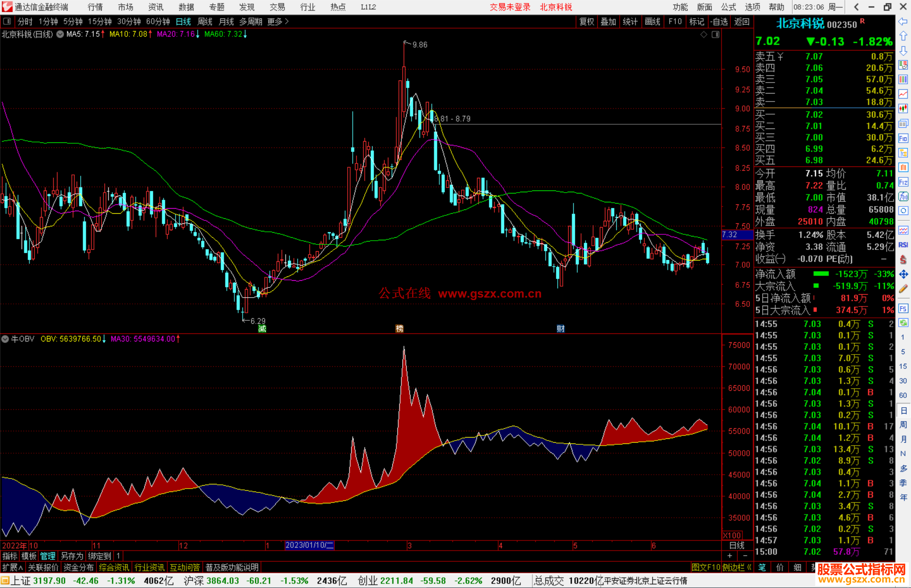
Task: Click the candlestick chart sidebar icon
Action: 903,109
